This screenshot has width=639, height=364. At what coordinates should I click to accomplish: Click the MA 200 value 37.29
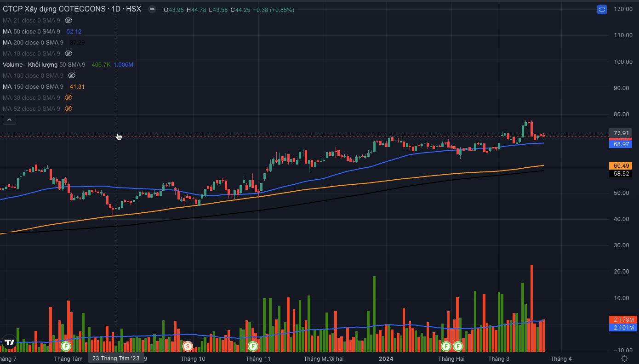[77, 42]
